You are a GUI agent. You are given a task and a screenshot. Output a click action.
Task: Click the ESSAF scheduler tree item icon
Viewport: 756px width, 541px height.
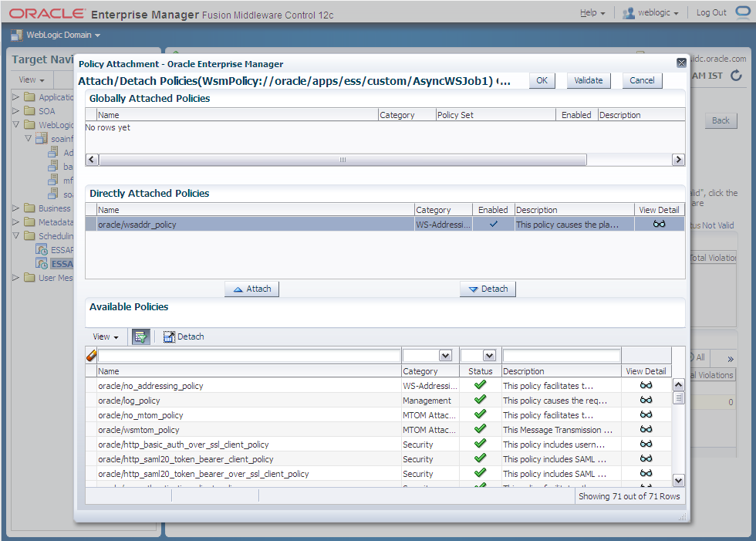[x=42, y=250]
